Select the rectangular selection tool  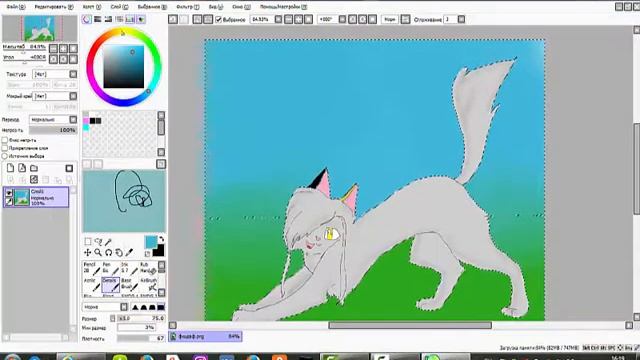[88, 242]
